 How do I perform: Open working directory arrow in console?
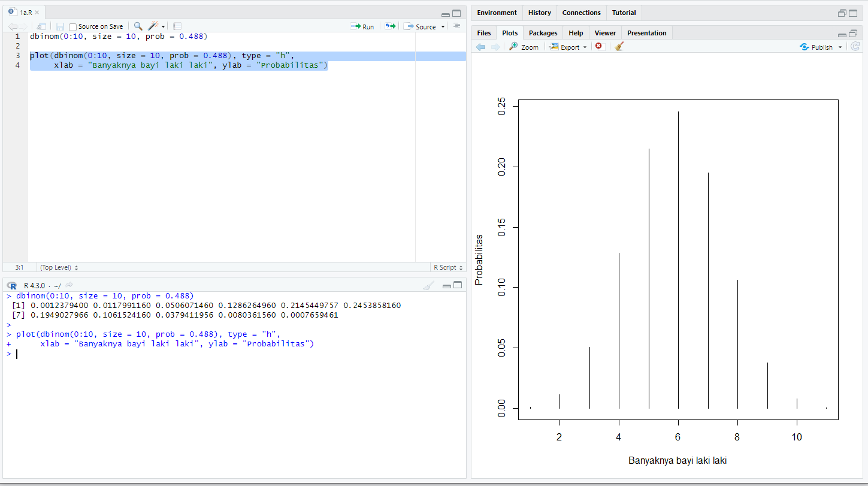[x=69, y=285]
